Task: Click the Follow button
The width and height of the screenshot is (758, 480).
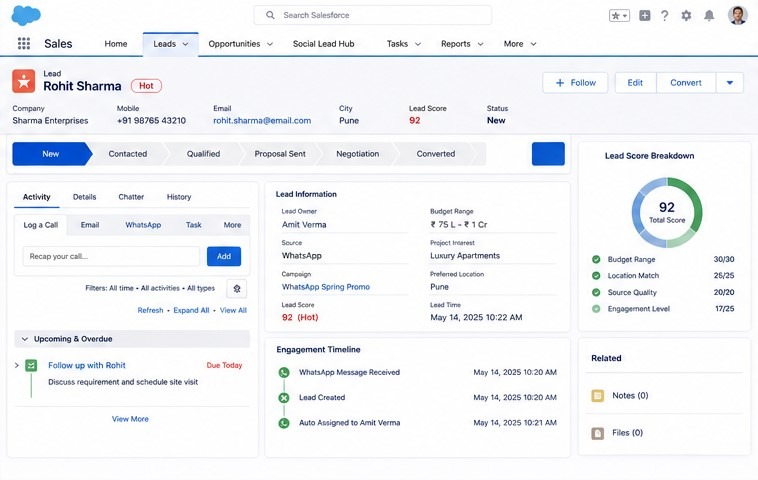Action: pos(575,83)
